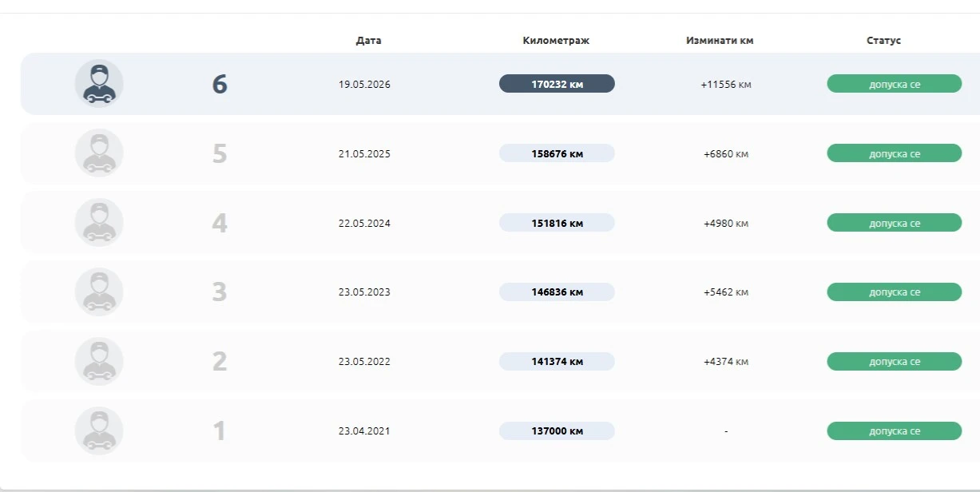Click the 'Статус' column header
This screenshot has width=980, height=492.
point(883,40)
